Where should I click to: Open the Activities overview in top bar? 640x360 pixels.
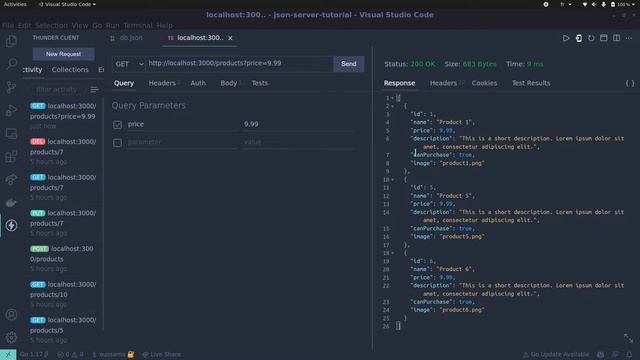[x=15, y=4]
